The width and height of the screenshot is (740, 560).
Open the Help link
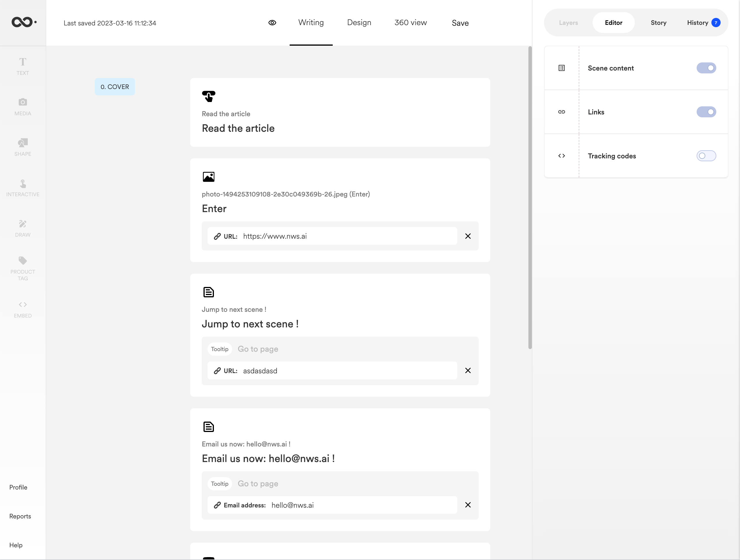tap(16, 545)
